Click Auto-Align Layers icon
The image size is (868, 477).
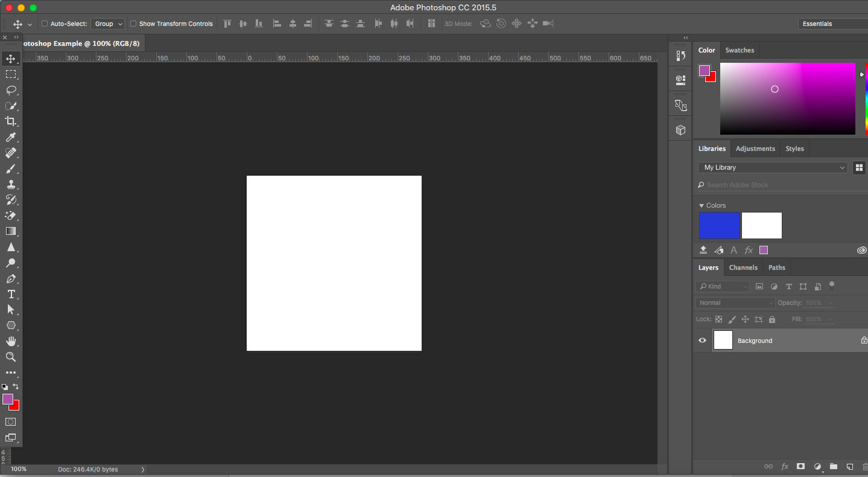tap(431, 24)
